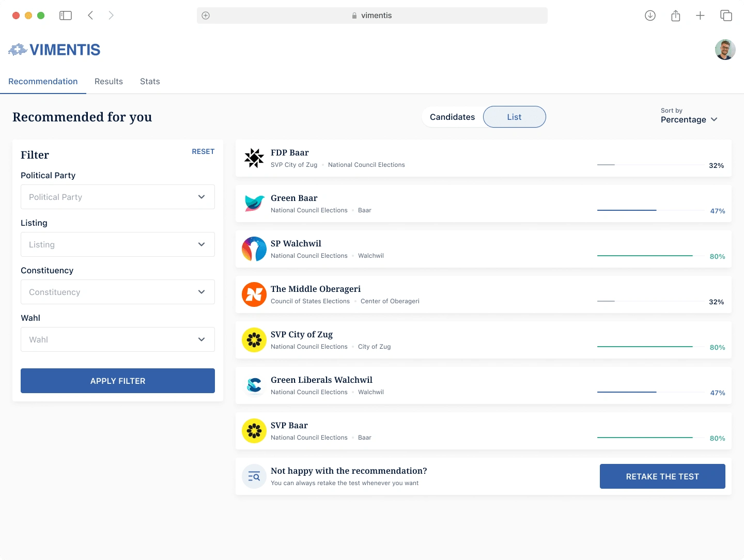The height and width of the screenshot is (560, 744).
Task: Click SP Walchwil 80% progress bar
Action: (651, 256)
